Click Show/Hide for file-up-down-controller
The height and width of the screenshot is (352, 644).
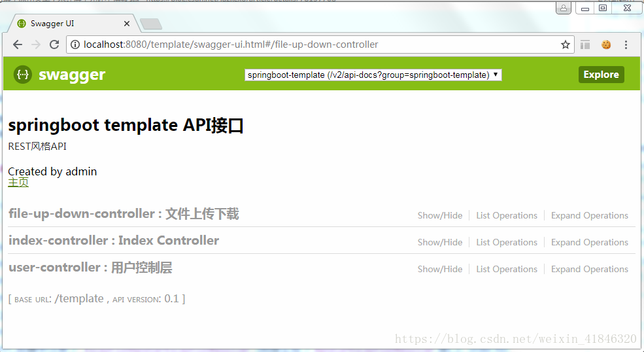[440, 215]
